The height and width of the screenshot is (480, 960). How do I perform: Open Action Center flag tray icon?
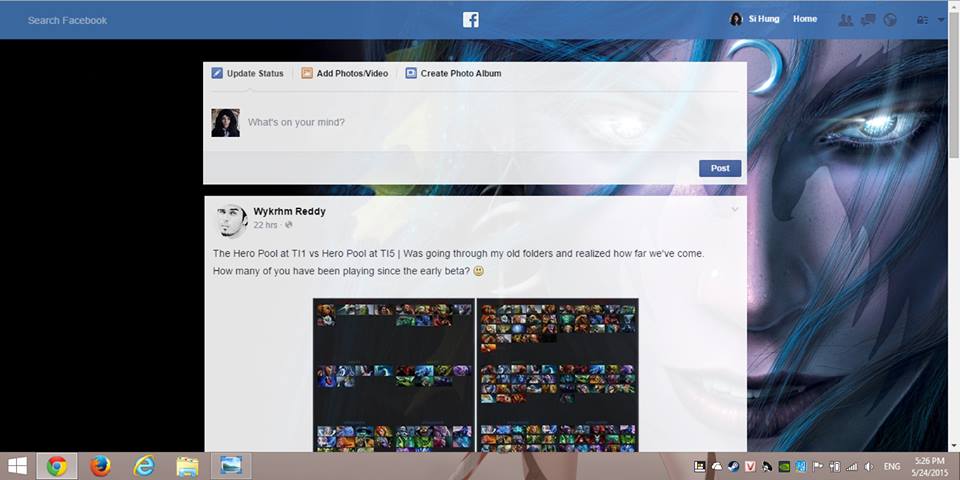click(817, 467)
